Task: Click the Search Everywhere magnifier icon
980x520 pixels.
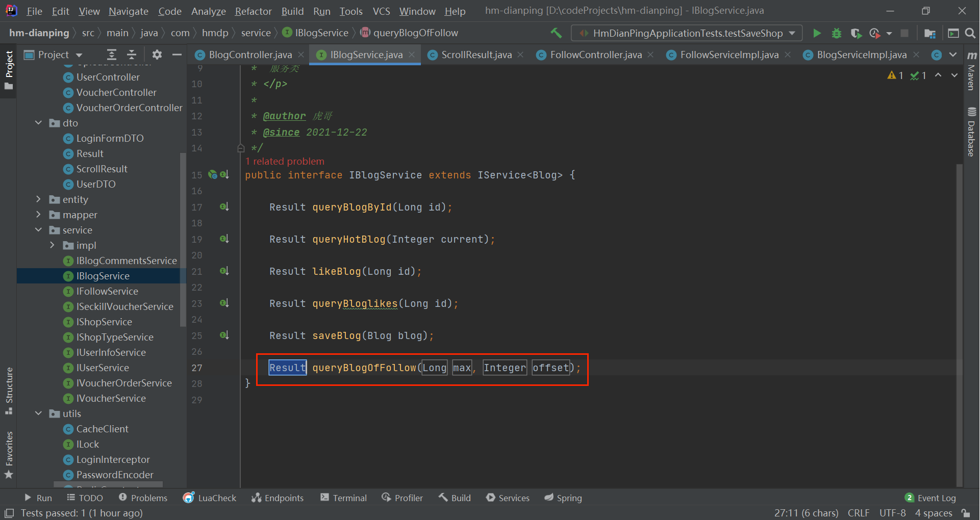Action: (970, 33)
